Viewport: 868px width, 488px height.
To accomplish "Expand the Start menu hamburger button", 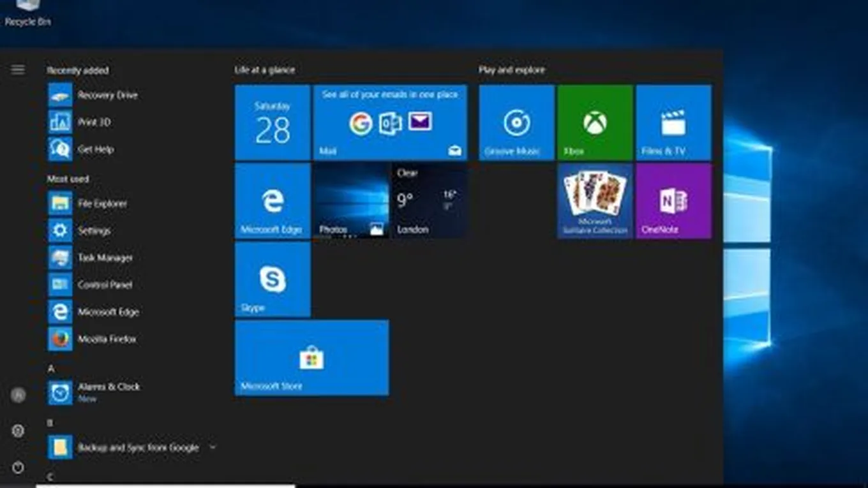I will click(x=18, y=70).
